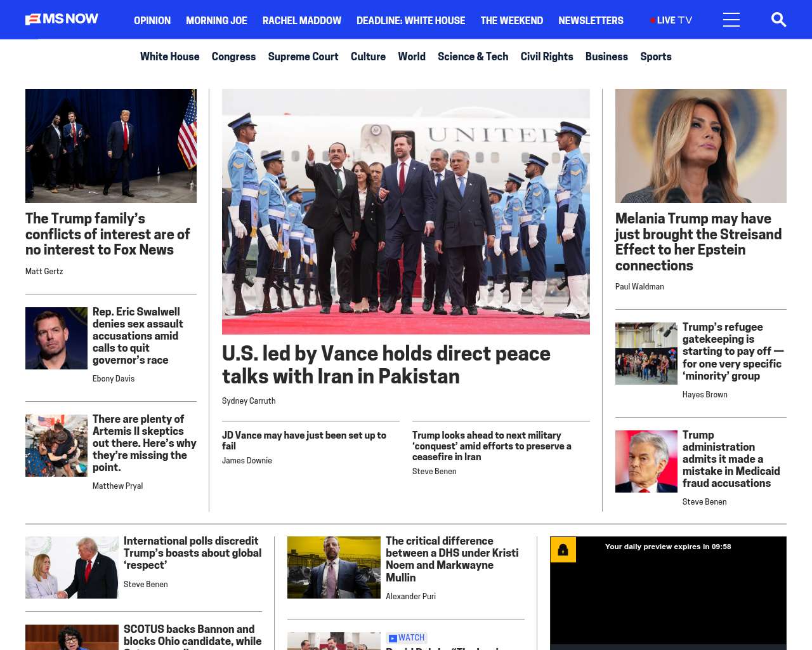Open the Opinion section
This screenshot has height=650, width=812.
click(152, 20)
